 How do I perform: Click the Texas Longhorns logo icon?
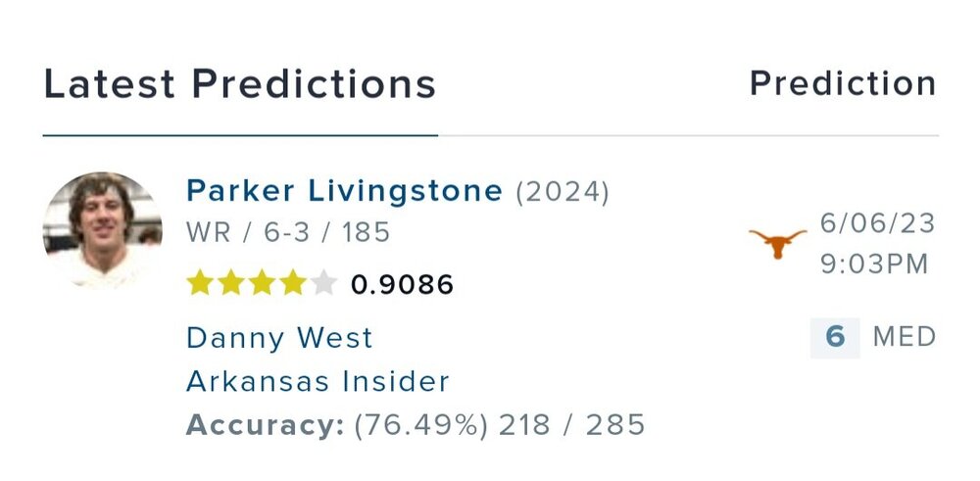coord(777,242)
